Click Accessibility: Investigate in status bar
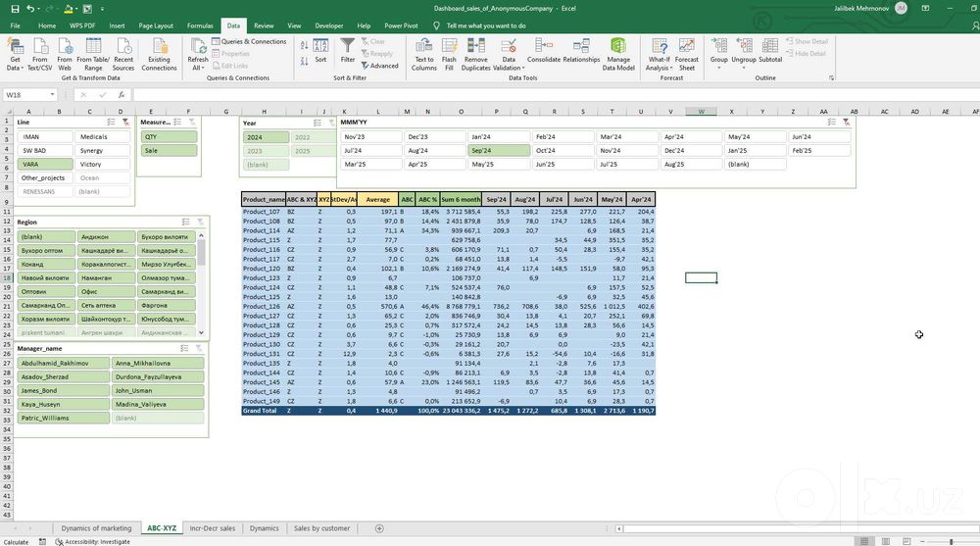 tap(92, 542)
